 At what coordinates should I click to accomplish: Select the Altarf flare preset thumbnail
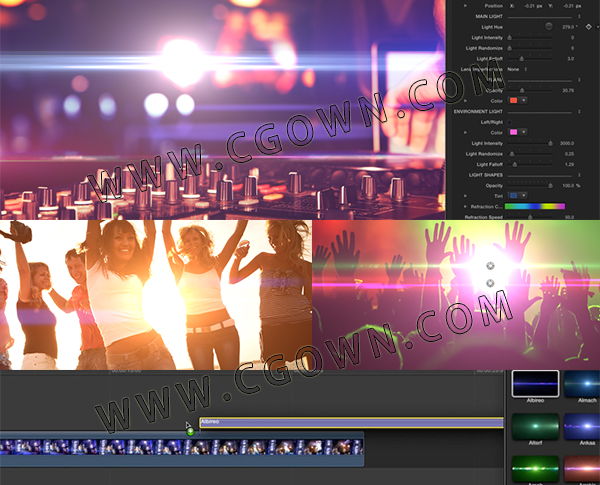(x=535, y=426)
